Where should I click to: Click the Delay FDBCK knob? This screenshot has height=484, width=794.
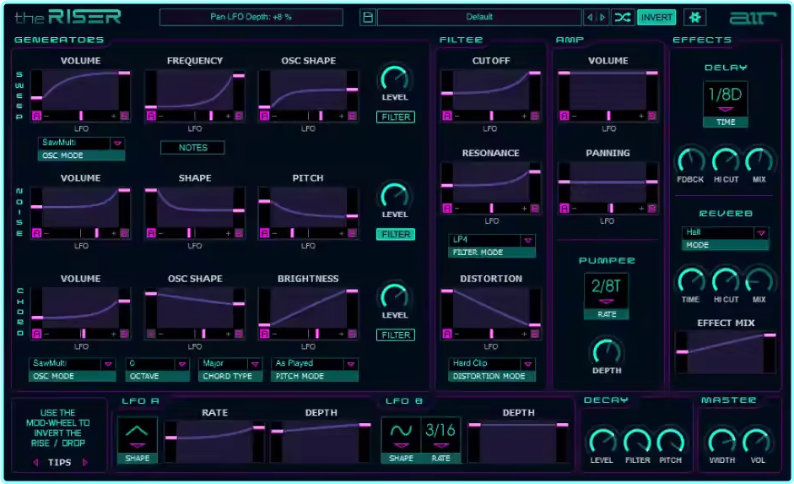691,161
